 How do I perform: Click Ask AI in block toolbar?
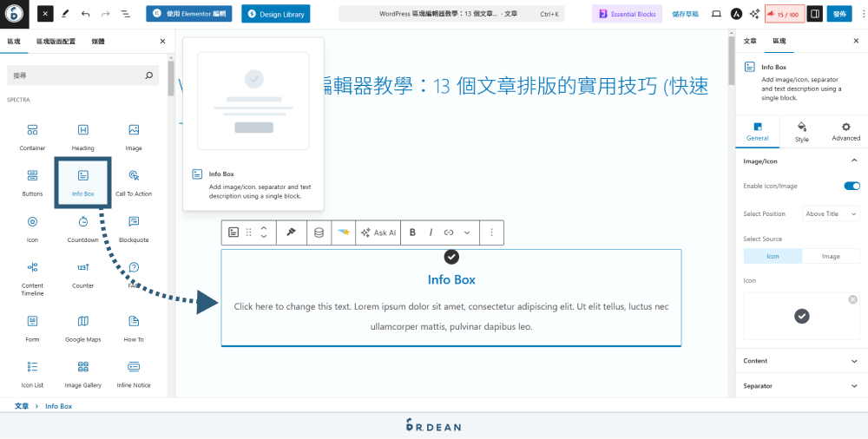tap(378, 233)
